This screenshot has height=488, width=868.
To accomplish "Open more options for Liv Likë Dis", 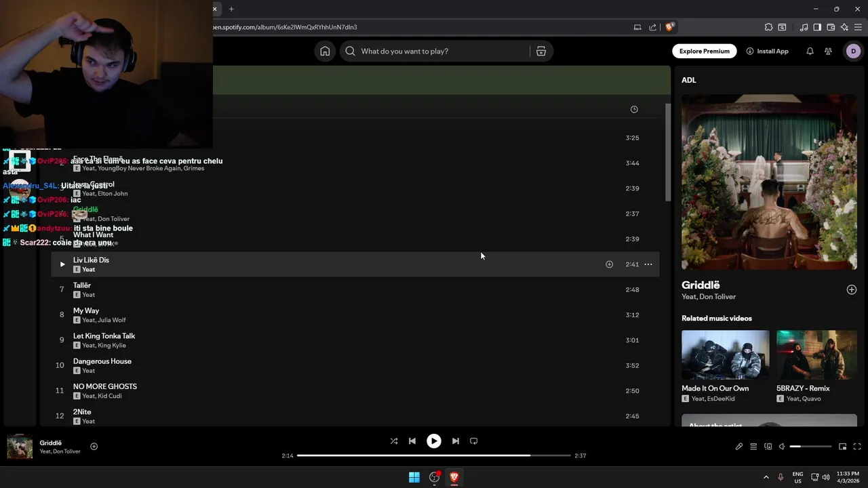I will [x=648, y=264].
